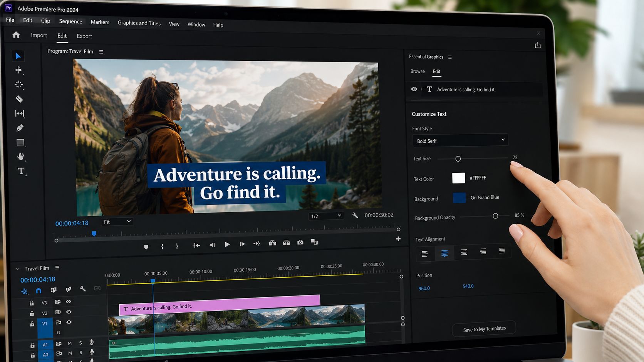Step forward one frame
644x362 pixels.
click(x=242, y=244)
